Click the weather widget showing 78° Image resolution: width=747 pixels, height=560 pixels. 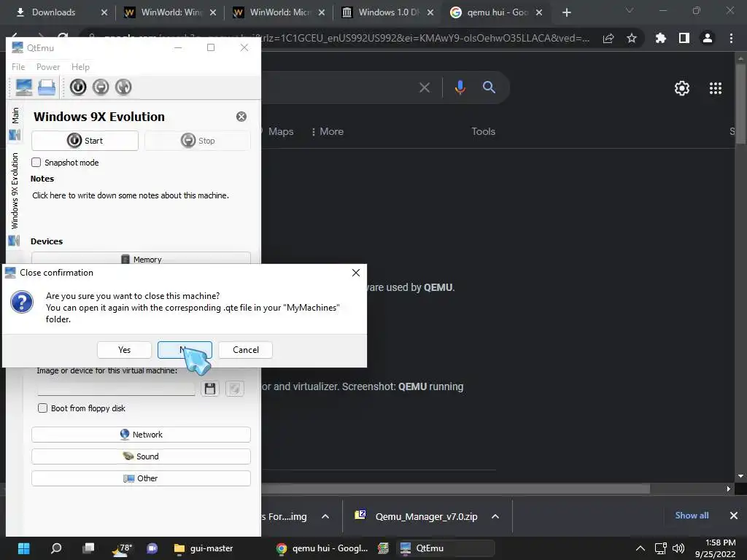[122, 548]
